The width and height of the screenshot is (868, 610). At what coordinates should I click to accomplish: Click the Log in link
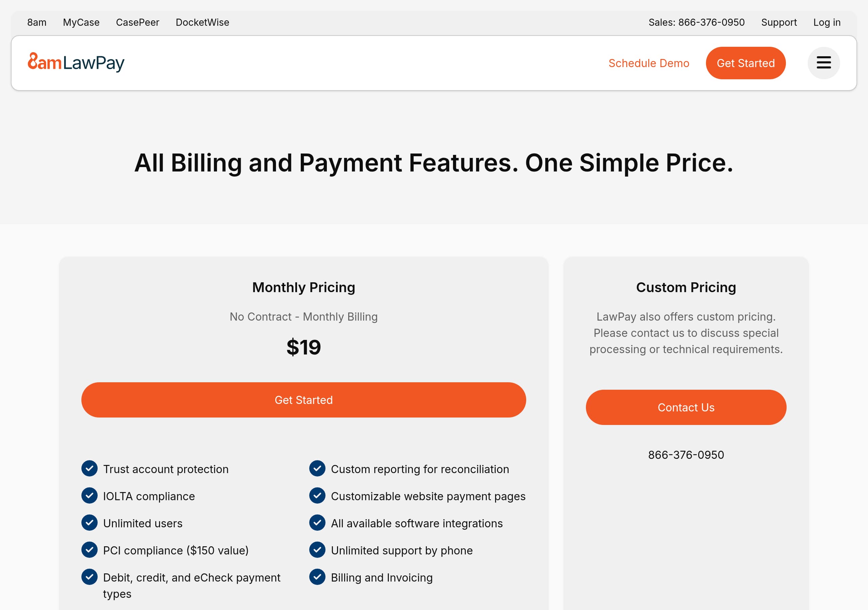click(x=827, y=22)
